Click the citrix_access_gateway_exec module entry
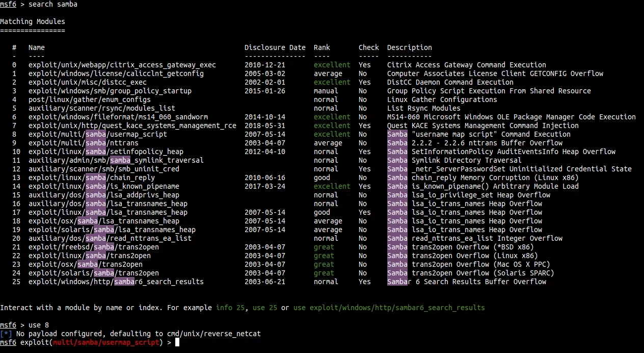Image resolution: width=644 pixels, height=353 pixels. click(122, 65)
